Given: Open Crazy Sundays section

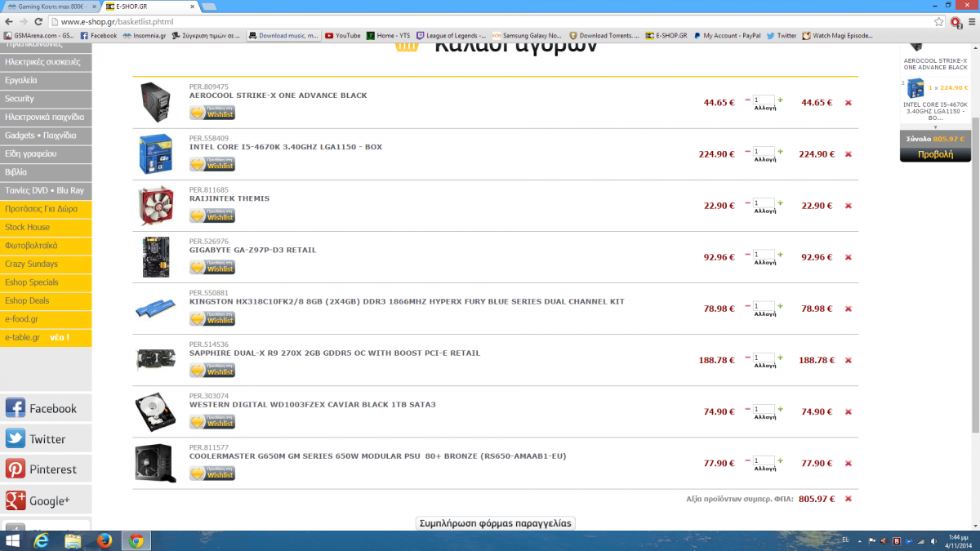Looking at the screenshot, I should pos(46,264).
